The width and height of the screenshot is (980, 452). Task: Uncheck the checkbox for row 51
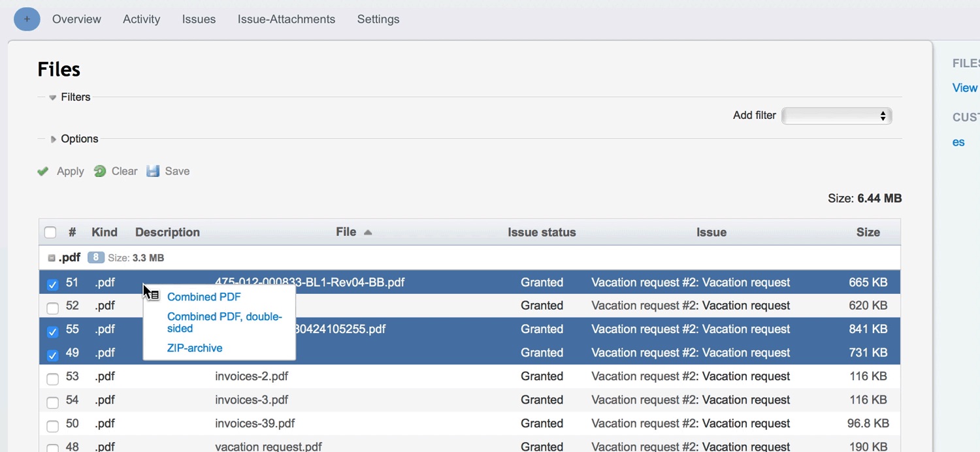(x=53, y=284)
